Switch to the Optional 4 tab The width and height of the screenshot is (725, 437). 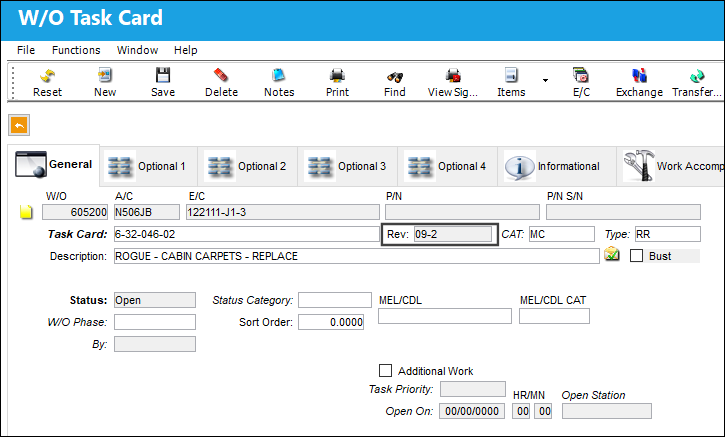coord(448,166)
